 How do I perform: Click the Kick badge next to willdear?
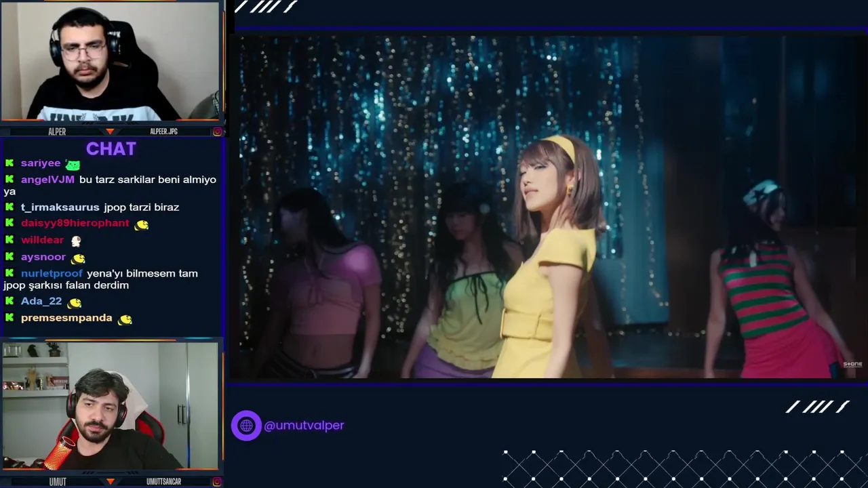tap(9, 240)
